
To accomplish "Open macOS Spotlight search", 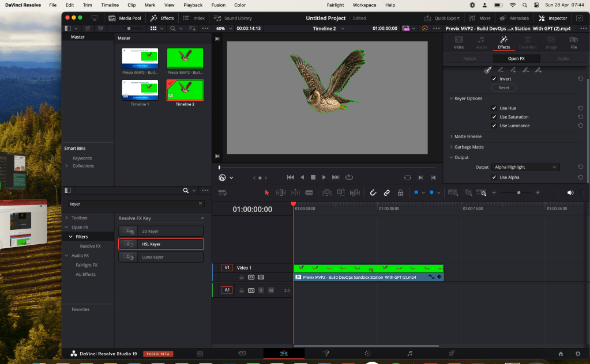I will click(524, 5).
